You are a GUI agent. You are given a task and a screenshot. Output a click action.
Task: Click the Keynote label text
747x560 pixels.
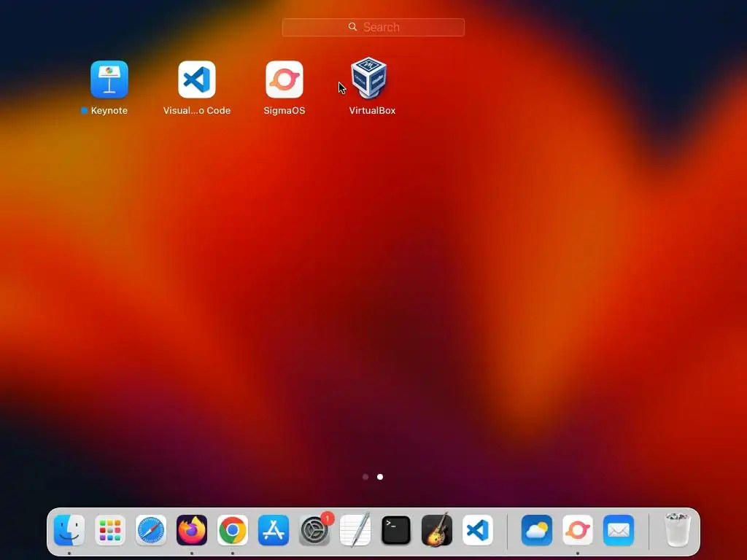[x=109, y=111]
